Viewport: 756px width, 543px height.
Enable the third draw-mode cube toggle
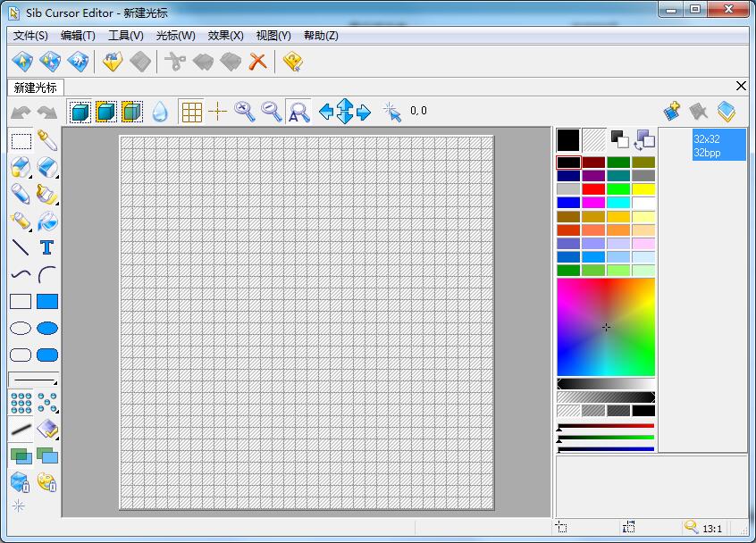pos(132,111)
